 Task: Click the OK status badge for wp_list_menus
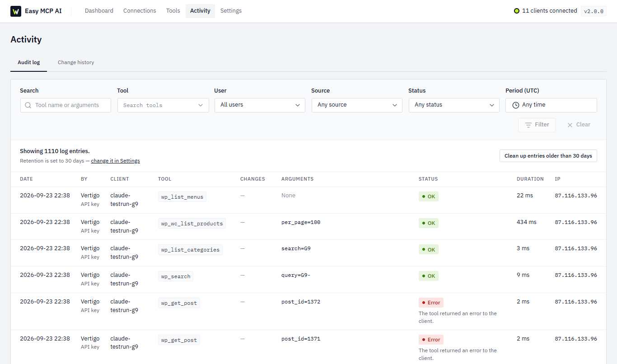[429, 196]
